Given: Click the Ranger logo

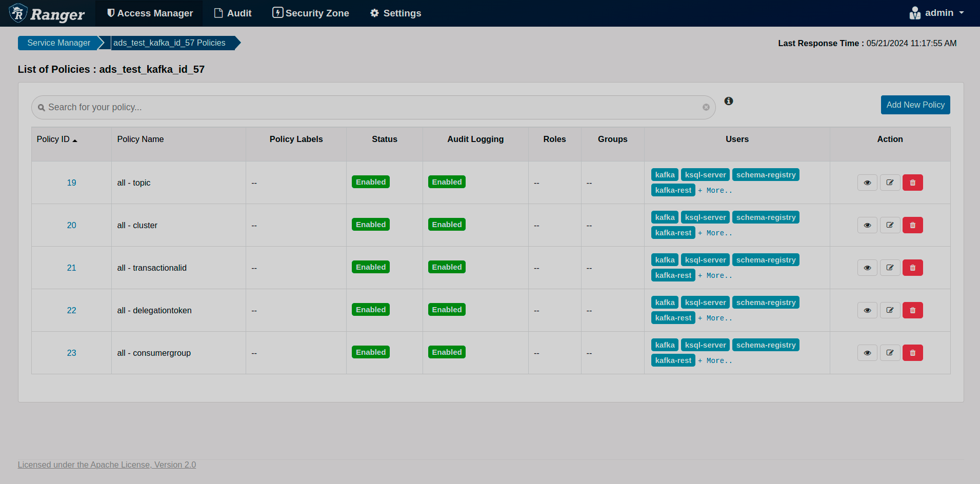Looking at the screenshot, I should 47,13.
